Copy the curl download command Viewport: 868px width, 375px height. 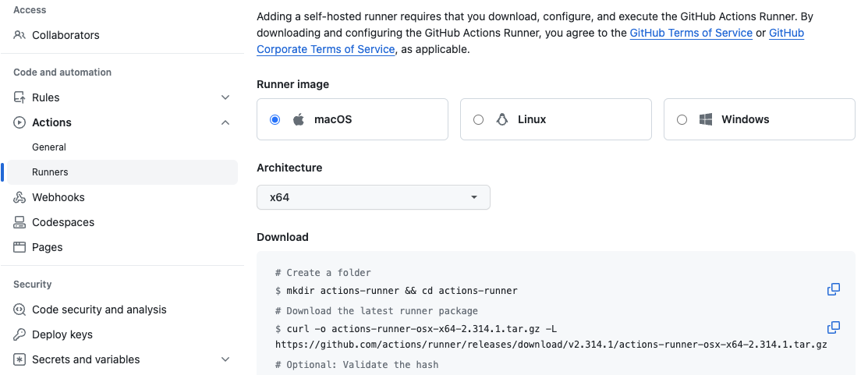(x=834, y=327)
